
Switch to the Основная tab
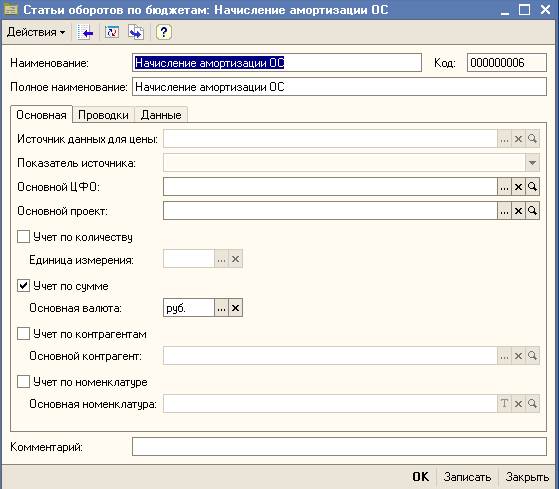click(41, 115)
